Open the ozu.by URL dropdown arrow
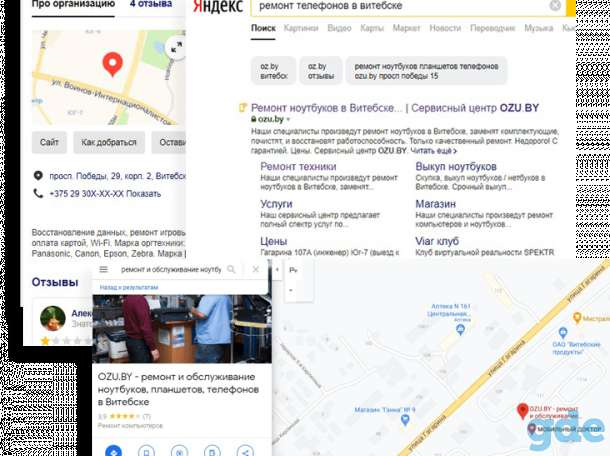 click(288, 119)
